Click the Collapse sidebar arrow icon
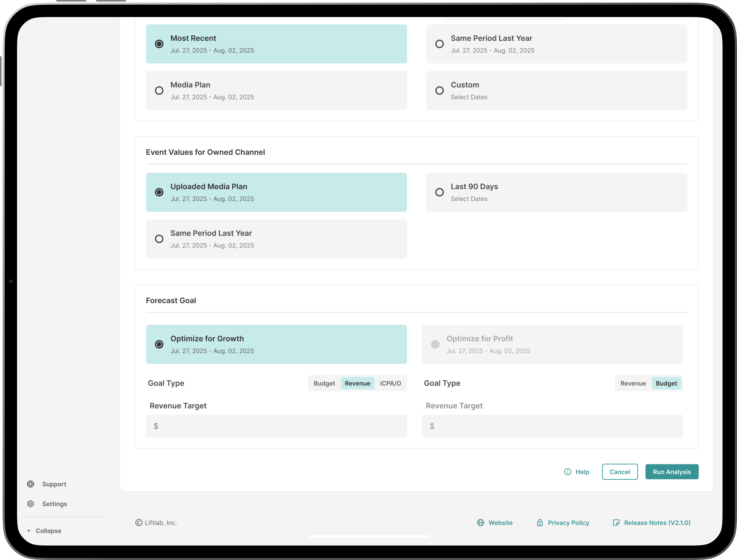 (x=29, y=530)
